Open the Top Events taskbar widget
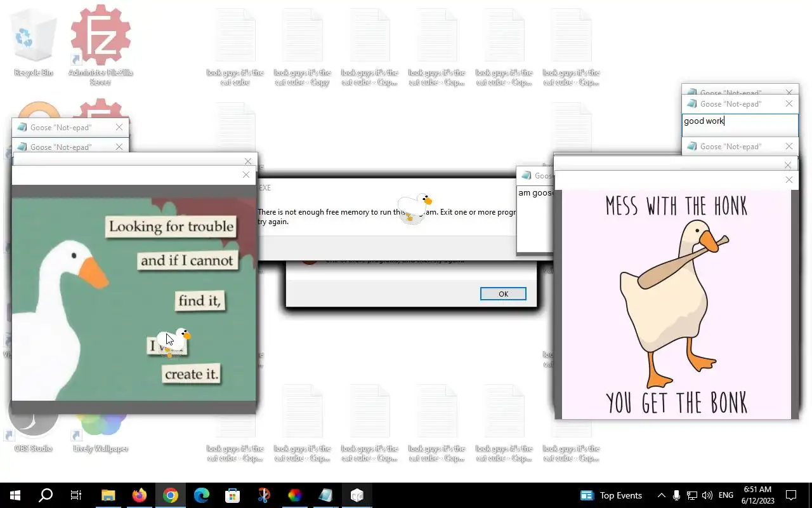 (612, 495)
